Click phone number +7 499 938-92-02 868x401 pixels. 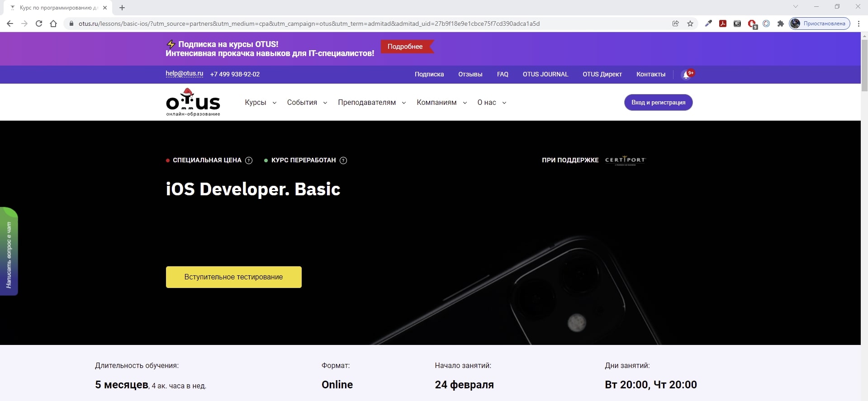(x=235, y=74)
